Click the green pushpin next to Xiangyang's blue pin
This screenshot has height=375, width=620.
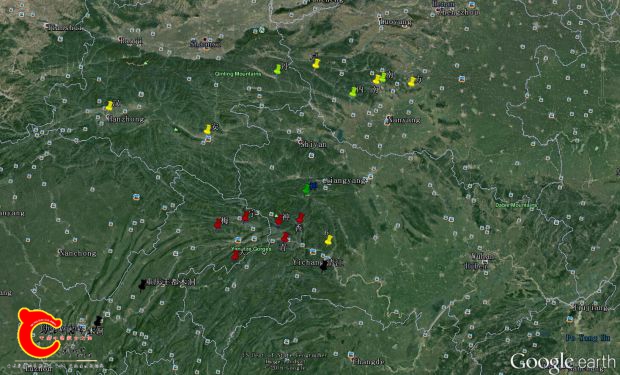pyautogui.click(x=306, y=189)
